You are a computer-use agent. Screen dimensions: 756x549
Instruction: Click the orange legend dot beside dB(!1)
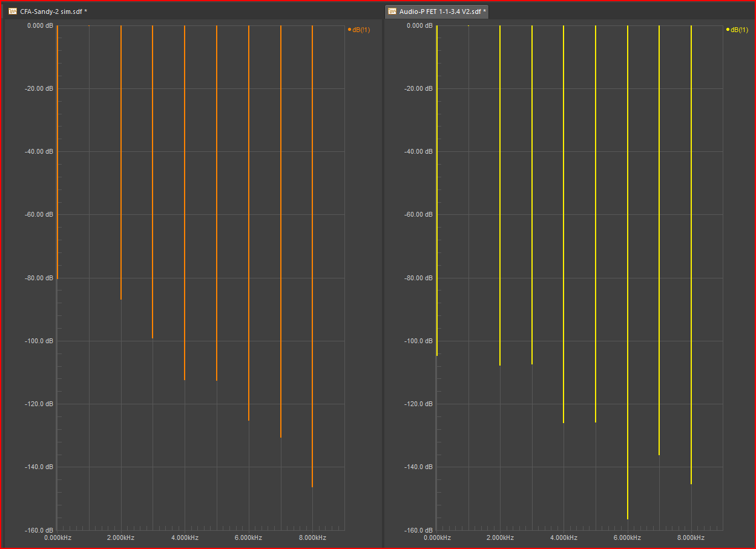(349, 30)
